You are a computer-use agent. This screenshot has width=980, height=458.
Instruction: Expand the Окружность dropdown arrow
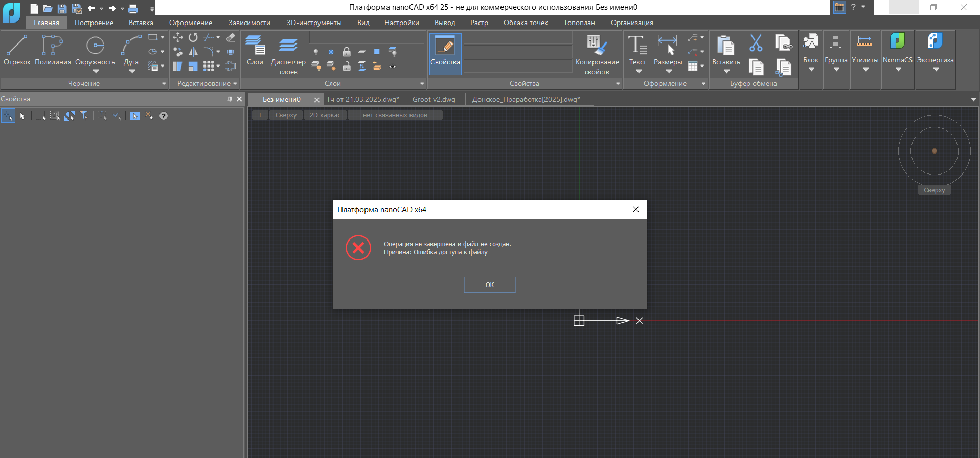tap(96, 71)
